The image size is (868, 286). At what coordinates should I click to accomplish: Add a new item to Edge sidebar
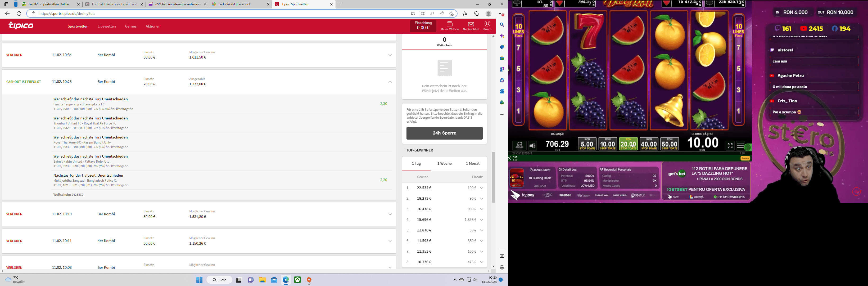point(502,115)
